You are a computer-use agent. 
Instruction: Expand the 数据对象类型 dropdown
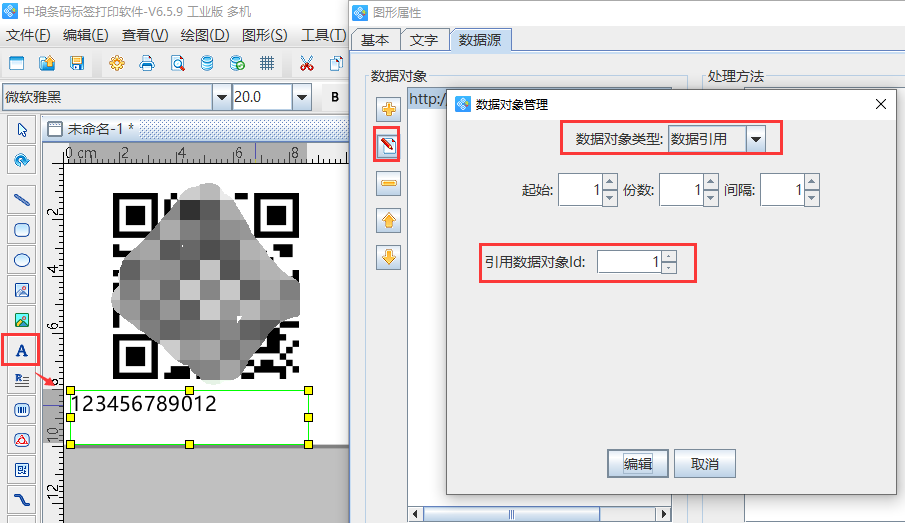tap(756, 139)
